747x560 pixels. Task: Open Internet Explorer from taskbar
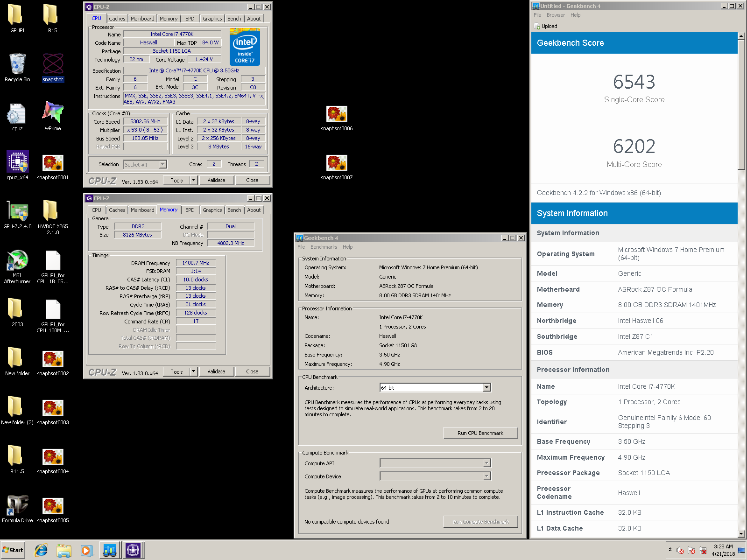pyautogui.click(x=41, y=551)
